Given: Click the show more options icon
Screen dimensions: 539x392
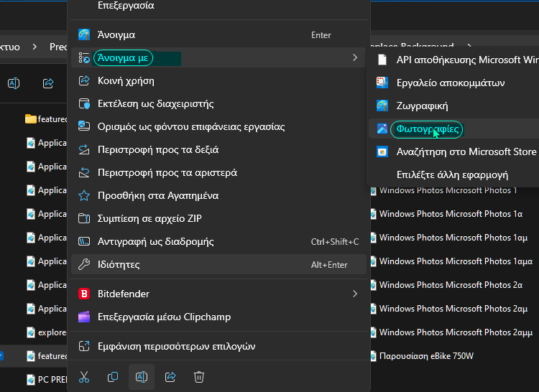Looking at the screenshot, I should point(84,346).
